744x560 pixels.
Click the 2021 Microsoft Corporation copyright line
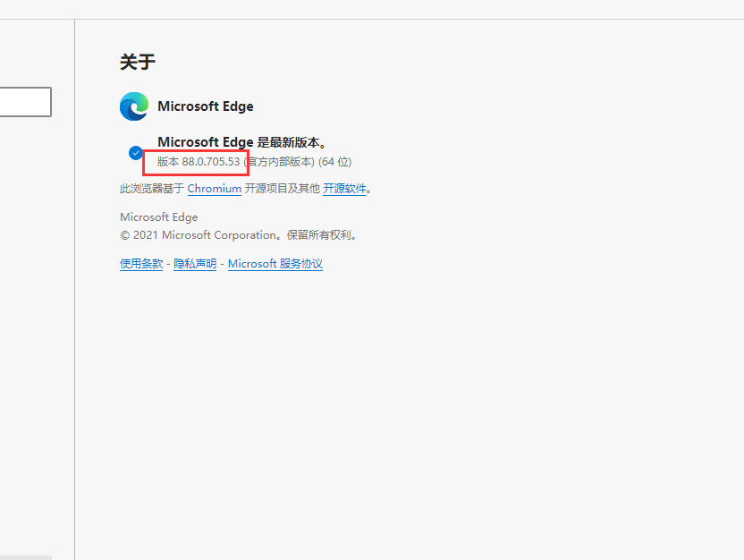(x=238, y=234)
